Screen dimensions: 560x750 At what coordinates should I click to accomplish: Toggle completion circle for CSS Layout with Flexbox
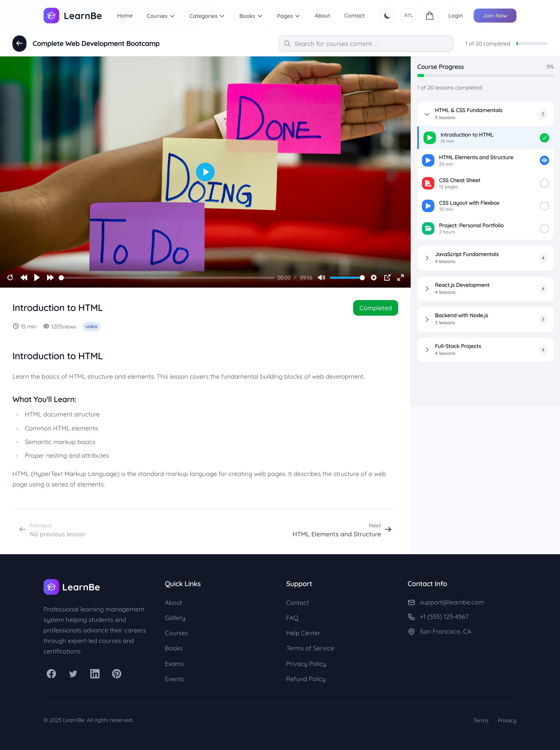click(544, 206)
